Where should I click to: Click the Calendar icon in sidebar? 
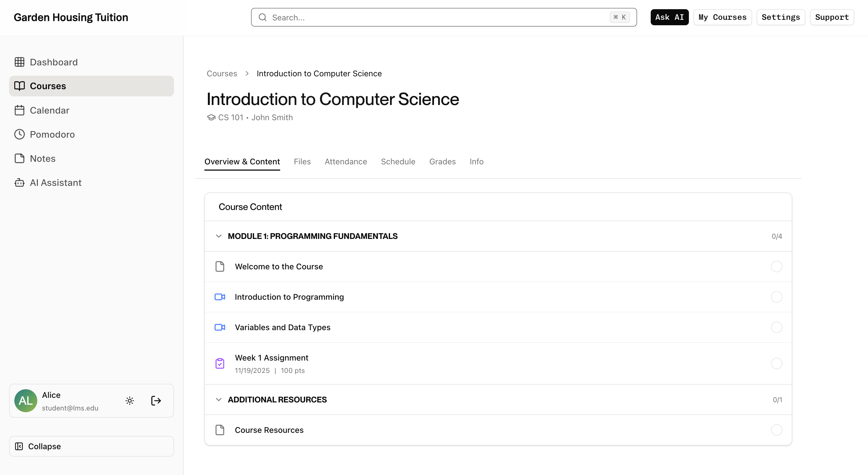[19, 110]
